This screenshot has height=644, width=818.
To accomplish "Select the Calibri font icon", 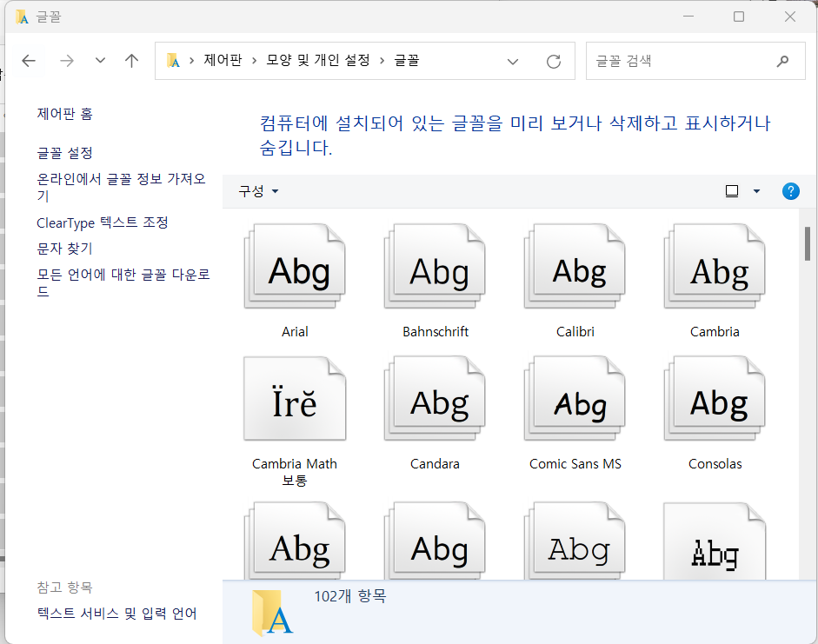I will [x=575, y=266].
